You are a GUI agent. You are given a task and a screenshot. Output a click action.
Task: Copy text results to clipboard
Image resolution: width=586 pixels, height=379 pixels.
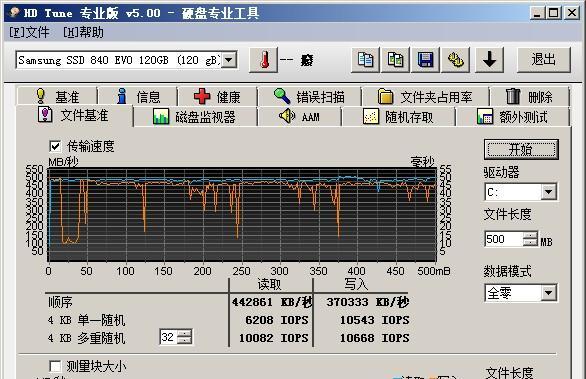[x=365, y=60]
